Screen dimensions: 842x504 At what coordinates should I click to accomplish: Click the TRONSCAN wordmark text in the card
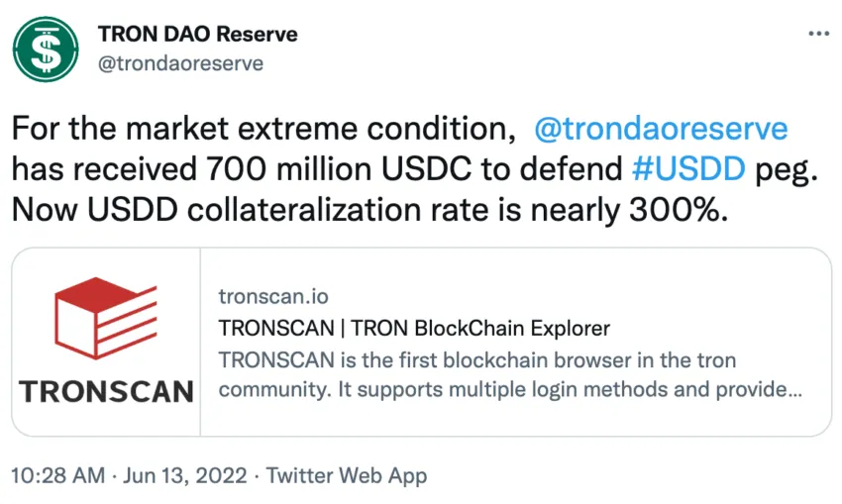[x=106, y=391]
